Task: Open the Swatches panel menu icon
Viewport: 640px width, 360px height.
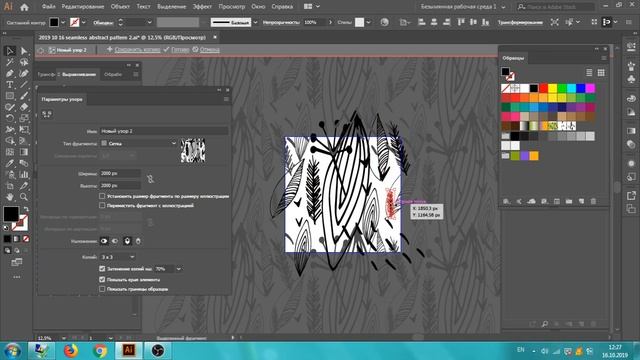Action: [604, 58]
